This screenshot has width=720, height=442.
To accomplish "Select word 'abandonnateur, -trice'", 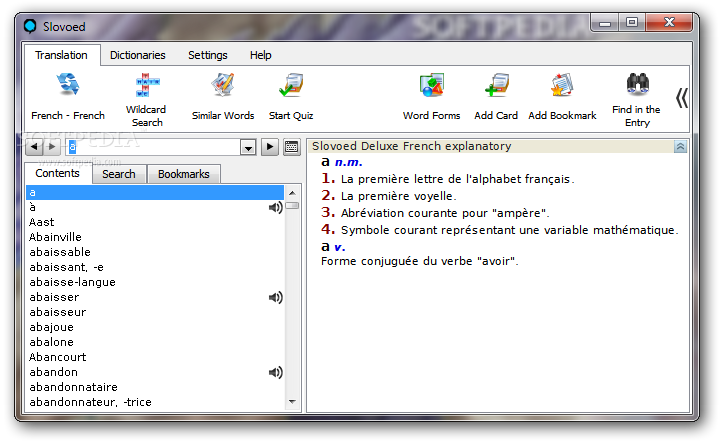I will coord(90,402).
